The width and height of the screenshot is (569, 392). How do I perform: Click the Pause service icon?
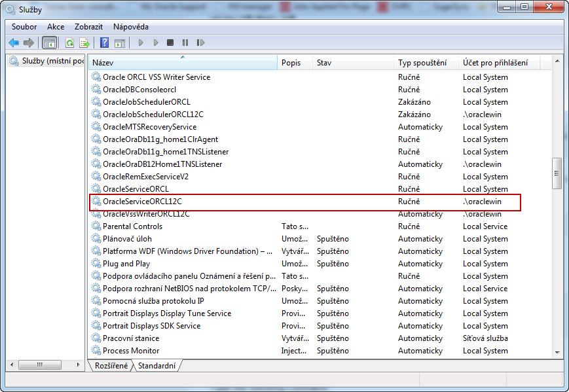[x=185, y=43]
